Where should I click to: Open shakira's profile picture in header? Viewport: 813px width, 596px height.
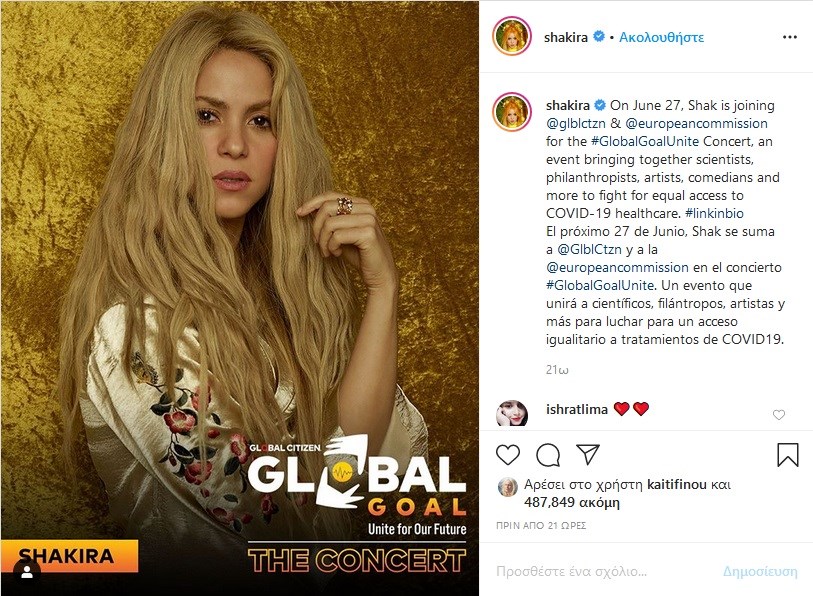(x=512, y=36)
